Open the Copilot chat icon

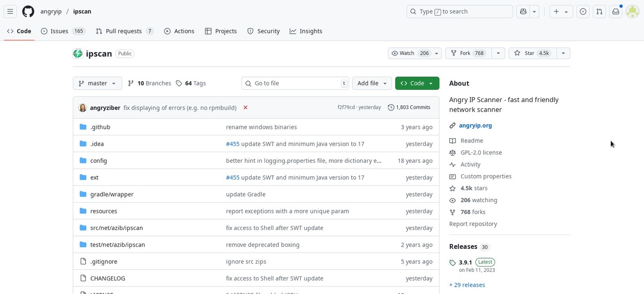tap(523, 11)
